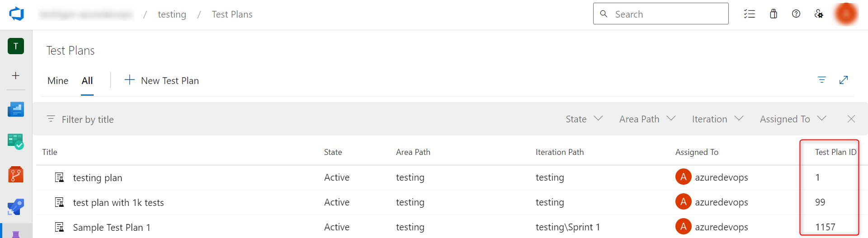Expand the Assigned To filter dropdown
Image resolution: width=868 pixels, height=238 pixels.
click(x=793, y=119)
